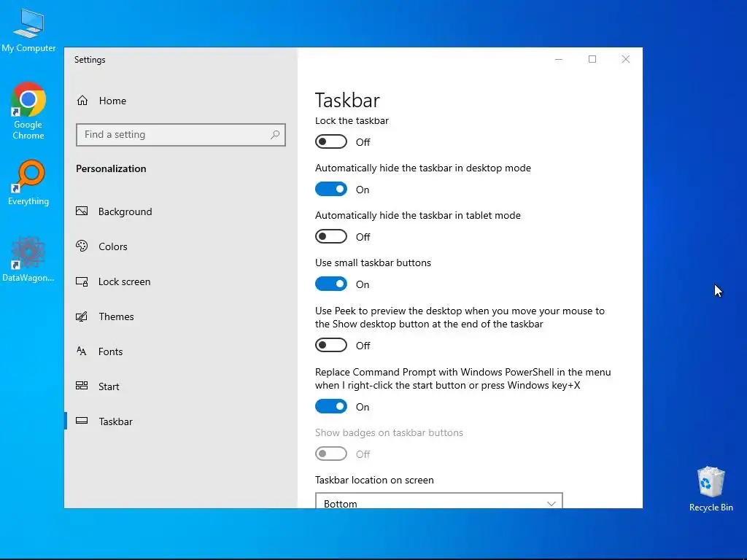Open the Background settings page
The height and width of the screenshot is (560, 747).
(x=181, y=211)
